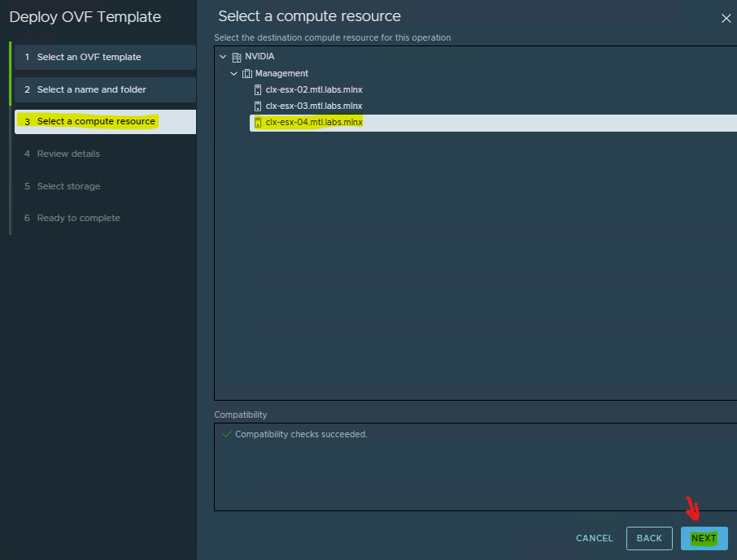This screenshot has width=737, height=560.
Task: Select host clx-esx-03.mtl.labs.mlnx
Action: (313, 106)
